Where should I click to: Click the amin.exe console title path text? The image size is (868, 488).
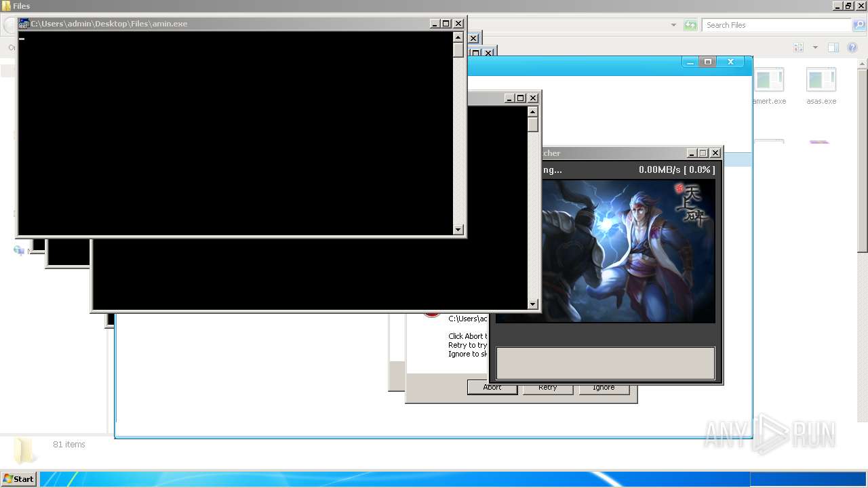[x=108, y=24]
